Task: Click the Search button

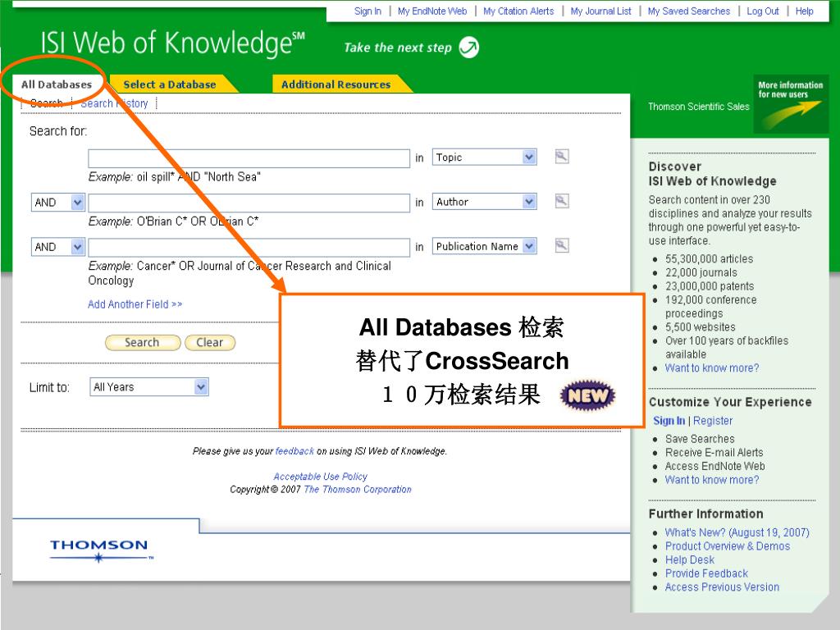Action: pyautogui.click(x=143, y=342)
